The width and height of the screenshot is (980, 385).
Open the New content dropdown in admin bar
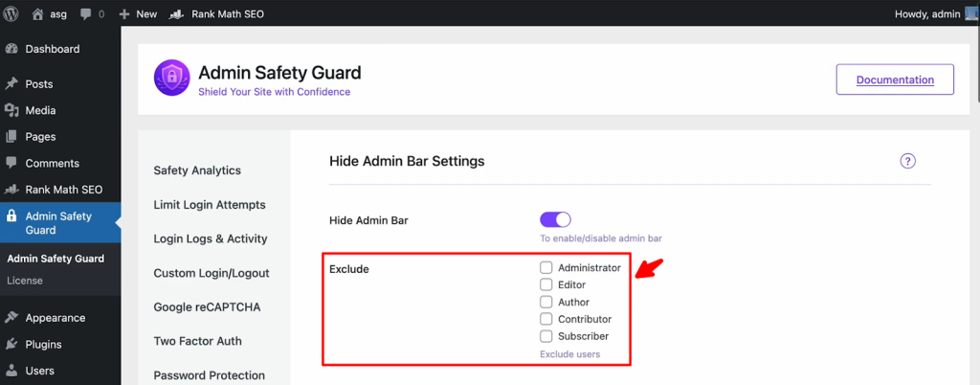138,14
